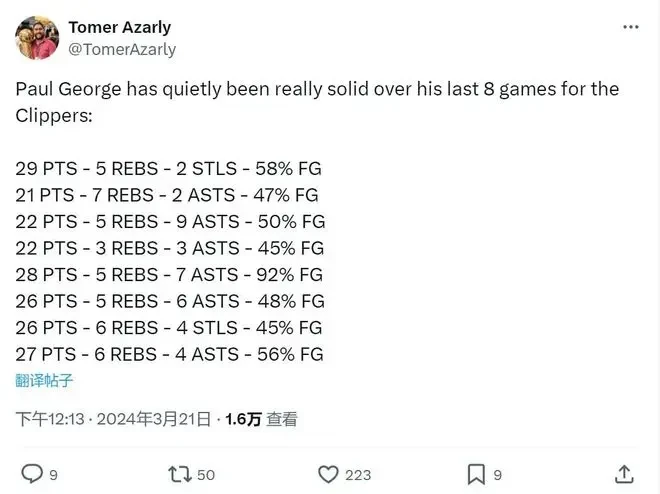Click the 翻译帖子 translate post link
Image resolution: width=660 pixels, height=494 pixels.
pyautogui.click(x=44, y=380)
